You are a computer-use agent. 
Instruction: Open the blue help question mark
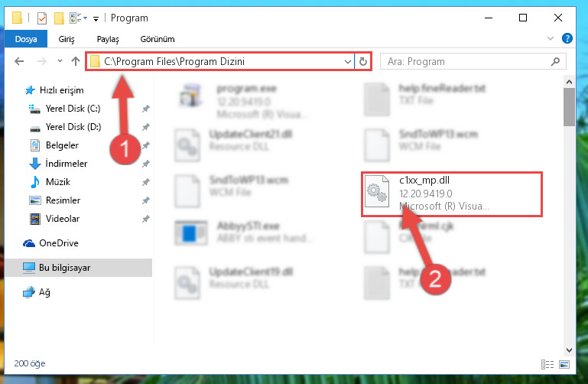pyautogui.click(x=567, y=38)
